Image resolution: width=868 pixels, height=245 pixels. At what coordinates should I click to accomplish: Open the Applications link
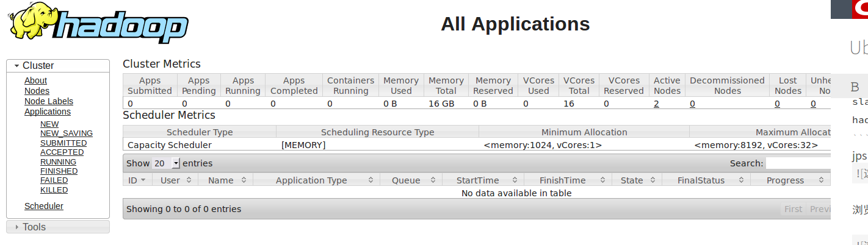click(x=48, y=112)
